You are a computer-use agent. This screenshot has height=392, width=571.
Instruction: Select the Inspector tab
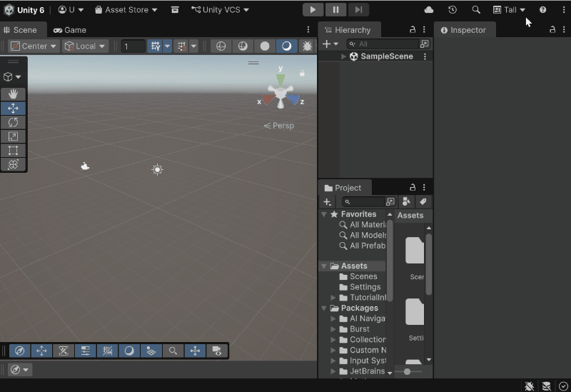coord(464,30)
